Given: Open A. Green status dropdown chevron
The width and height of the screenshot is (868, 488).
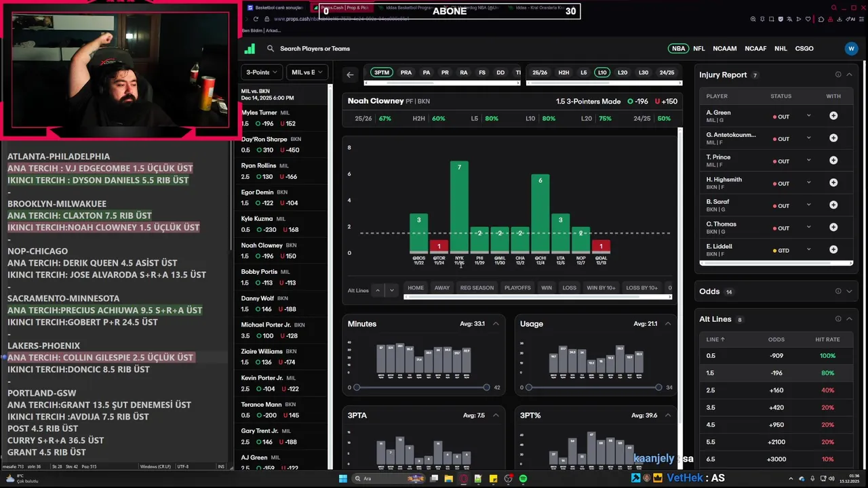Looking at the screenshot, I should point(808,116).
